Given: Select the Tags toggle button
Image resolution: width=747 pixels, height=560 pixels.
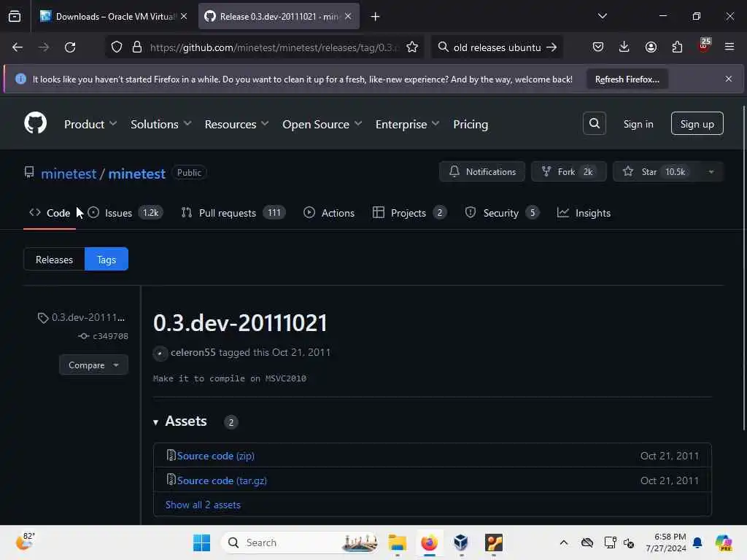Looking at the screenshot, I should [x=107, y=260].
